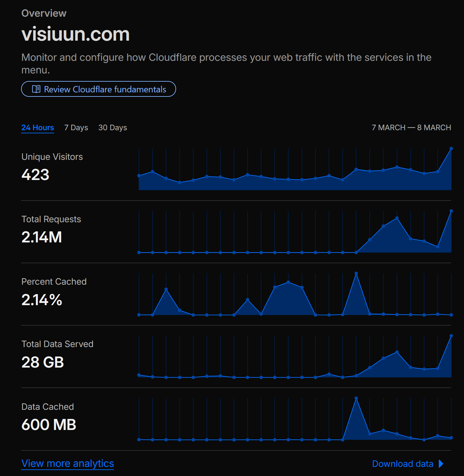Click the 2.14% percent cached value
Screen dimensions: 464x476
pyautogui.click(x=42, y=299)
